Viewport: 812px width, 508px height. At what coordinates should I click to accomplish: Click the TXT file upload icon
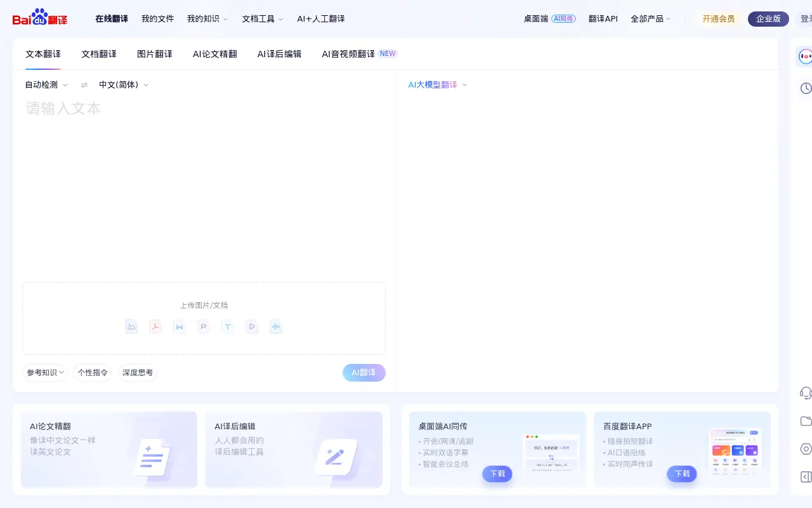pyautogui.click(x=227, y=326)
